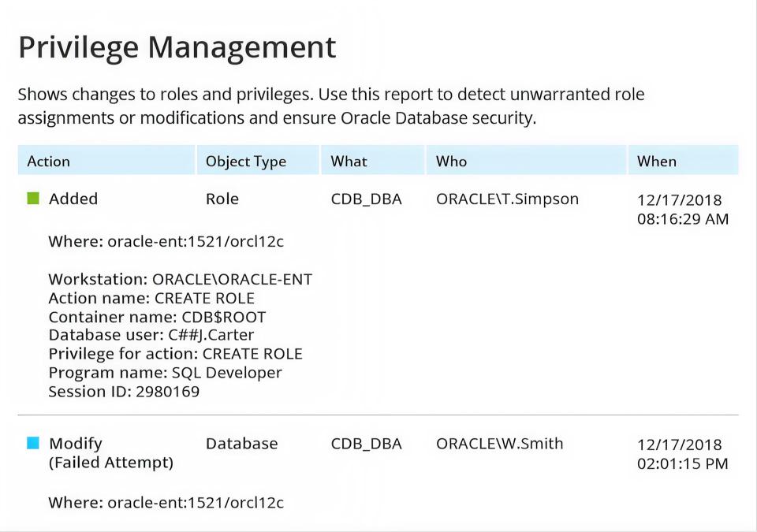Sort by the When column header

pos(683,161)
